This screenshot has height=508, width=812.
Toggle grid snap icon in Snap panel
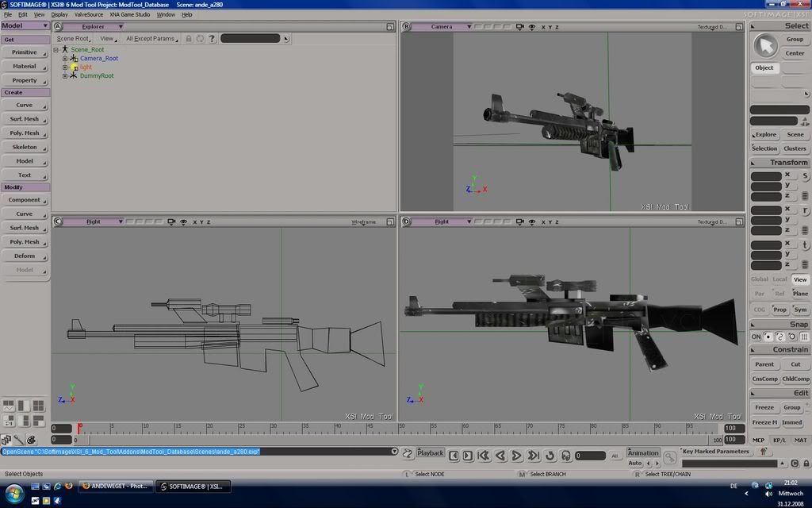point(804,337)
